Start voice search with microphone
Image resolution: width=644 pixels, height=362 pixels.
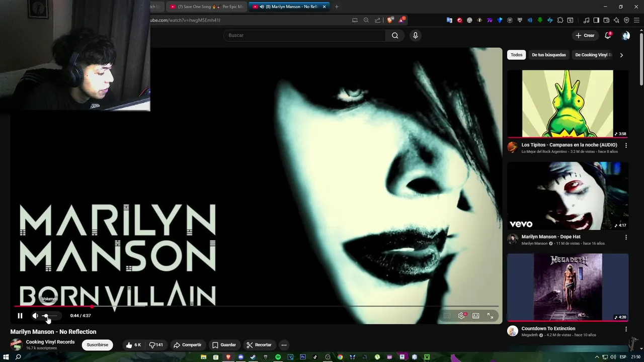415,35
